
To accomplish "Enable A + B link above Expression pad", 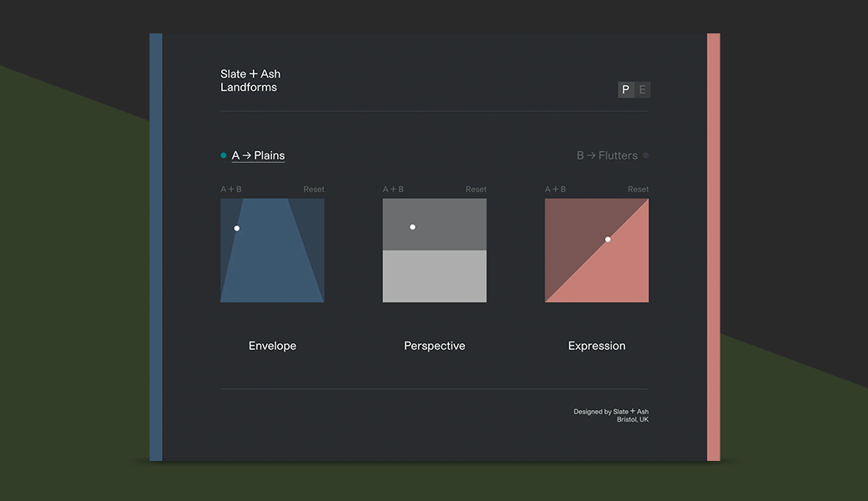I will tap(555, 190).
